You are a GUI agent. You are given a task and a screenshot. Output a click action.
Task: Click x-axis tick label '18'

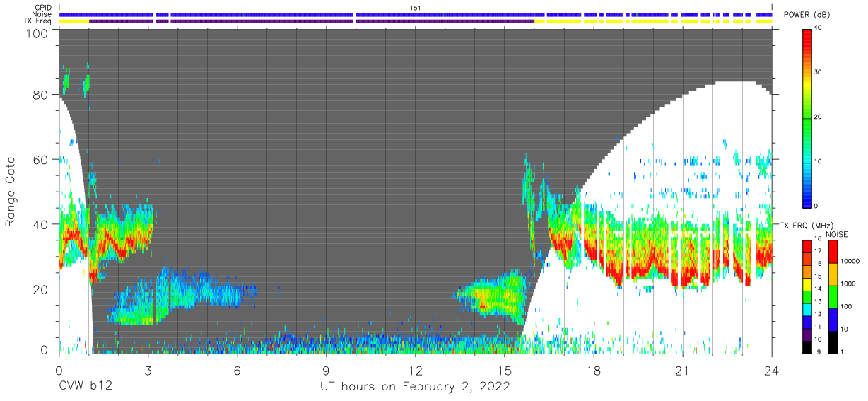pos(594,369)
